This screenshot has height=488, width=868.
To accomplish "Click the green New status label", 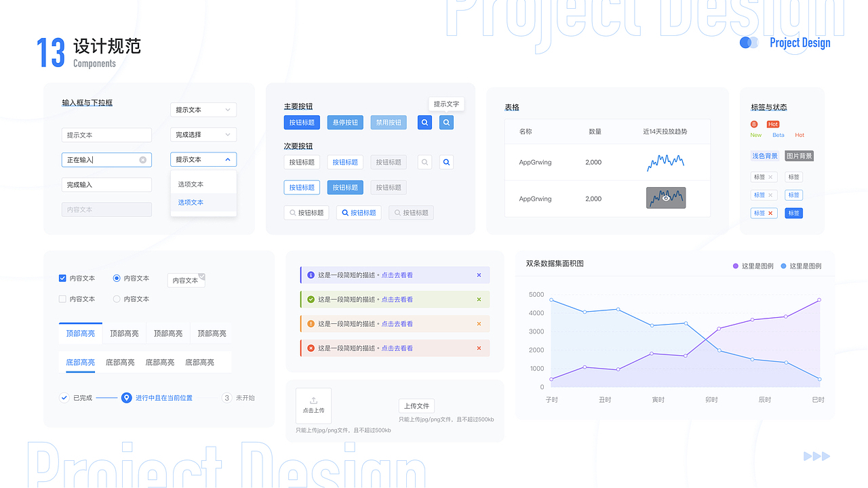I will [756, 136].
